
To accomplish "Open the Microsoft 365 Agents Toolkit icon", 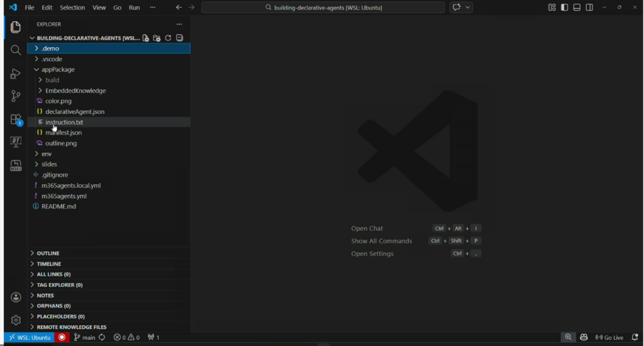I will (x=16, y=165).
